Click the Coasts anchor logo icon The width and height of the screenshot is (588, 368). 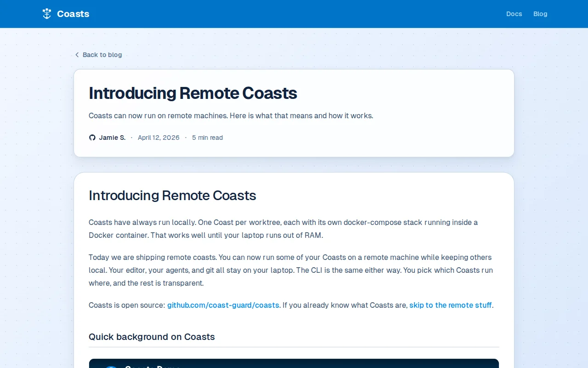pos(47,14)
